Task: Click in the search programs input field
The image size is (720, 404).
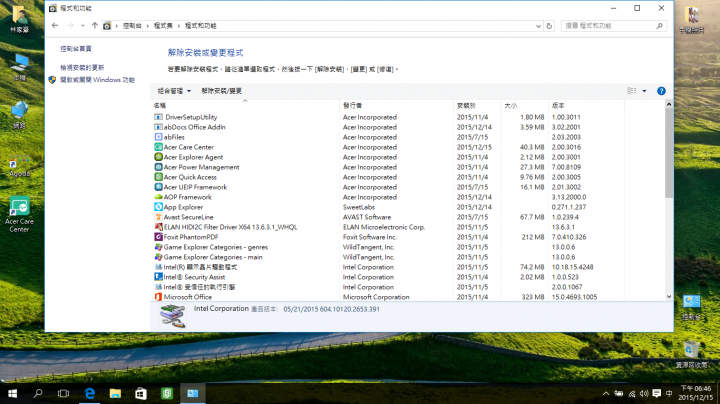Action: (x=608, y=26)
